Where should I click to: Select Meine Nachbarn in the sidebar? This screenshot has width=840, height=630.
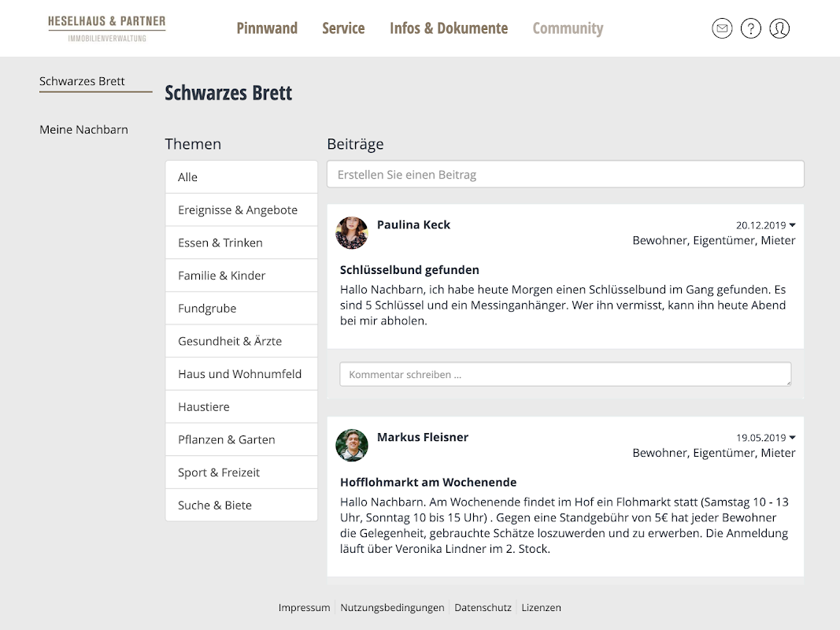(x=83, y=130)
